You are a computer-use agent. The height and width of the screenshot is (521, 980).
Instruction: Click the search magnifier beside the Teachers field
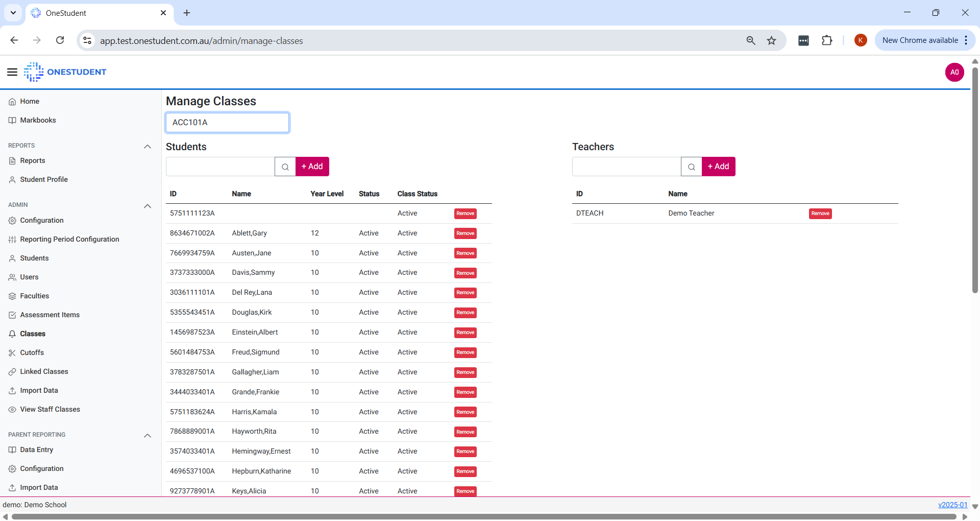(692, 167)
